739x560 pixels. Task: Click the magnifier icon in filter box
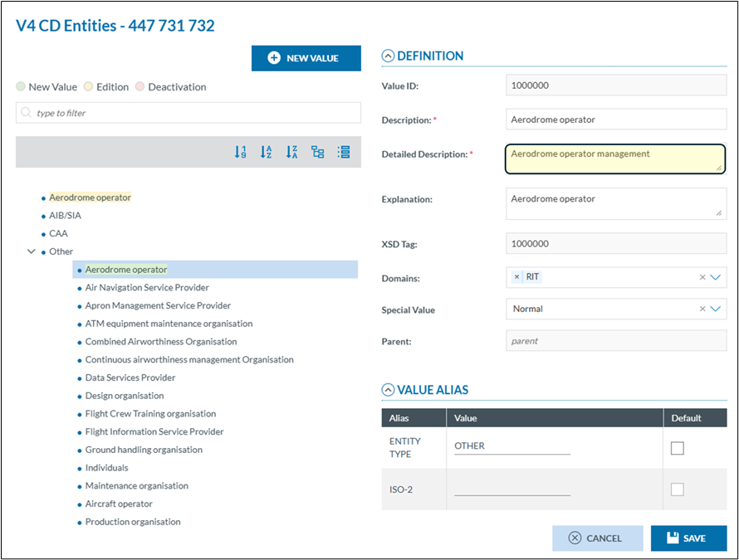click(x=27, y=113)
